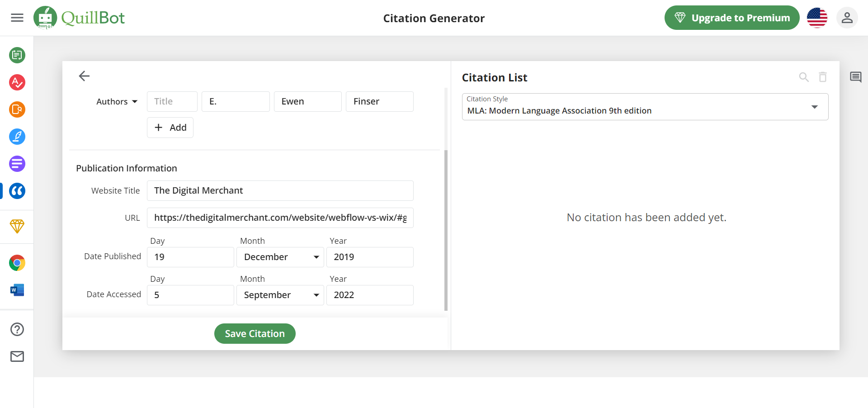Open the feedback comment icon
Image resolution: width=868 pixels, height=408 pixels.
click(x=855, y=77)
